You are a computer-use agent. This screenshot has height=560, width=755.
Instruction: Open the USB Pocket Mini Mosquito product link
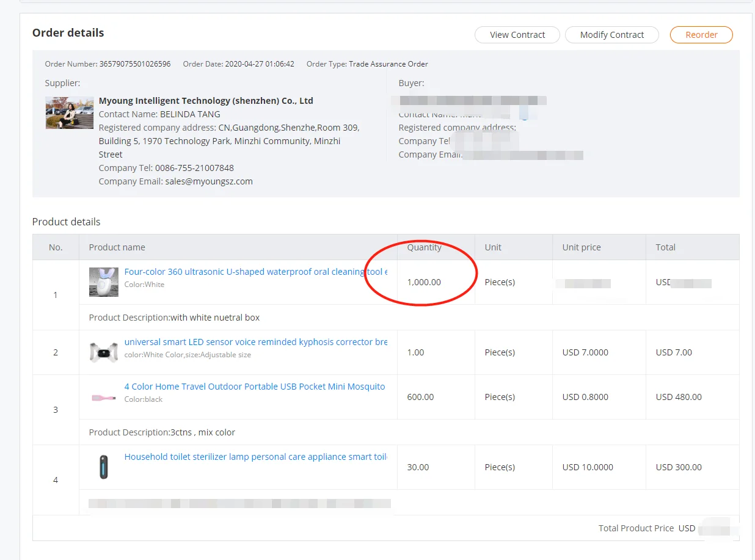tap(255, 387)
